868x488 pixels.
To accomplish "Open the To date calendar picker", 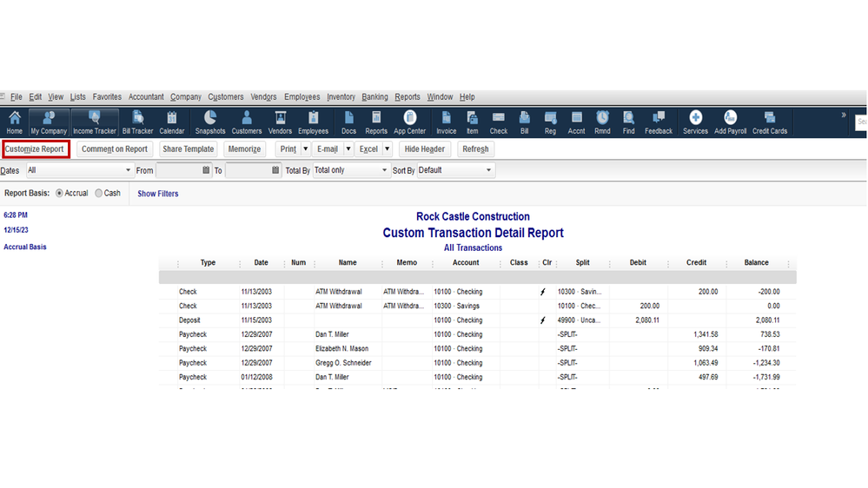I will click(x=275, y=170).
